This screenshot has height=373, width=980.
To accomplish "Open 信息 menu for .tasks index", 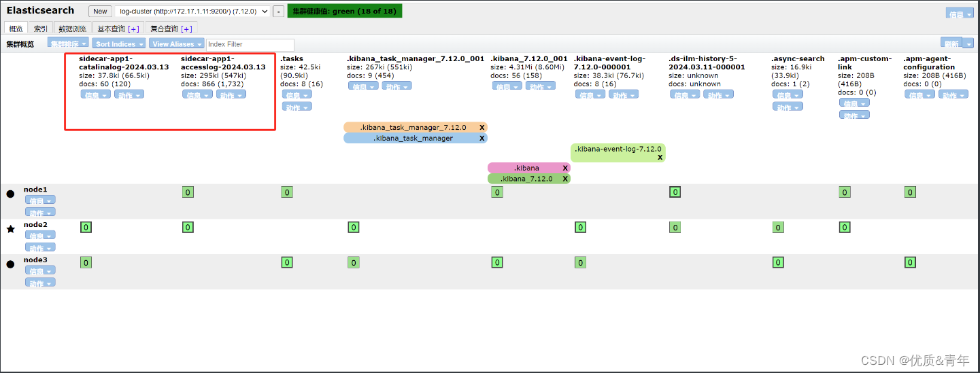I will tap(297, 94).
